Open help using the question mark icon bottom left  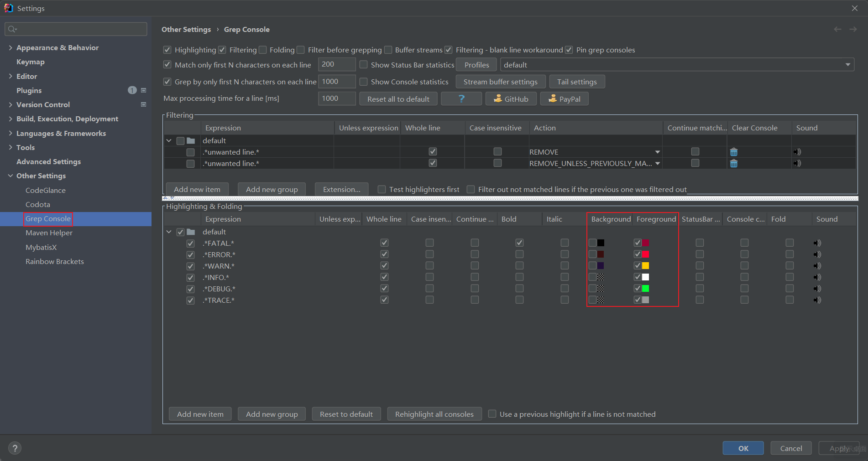pos(15,448)
